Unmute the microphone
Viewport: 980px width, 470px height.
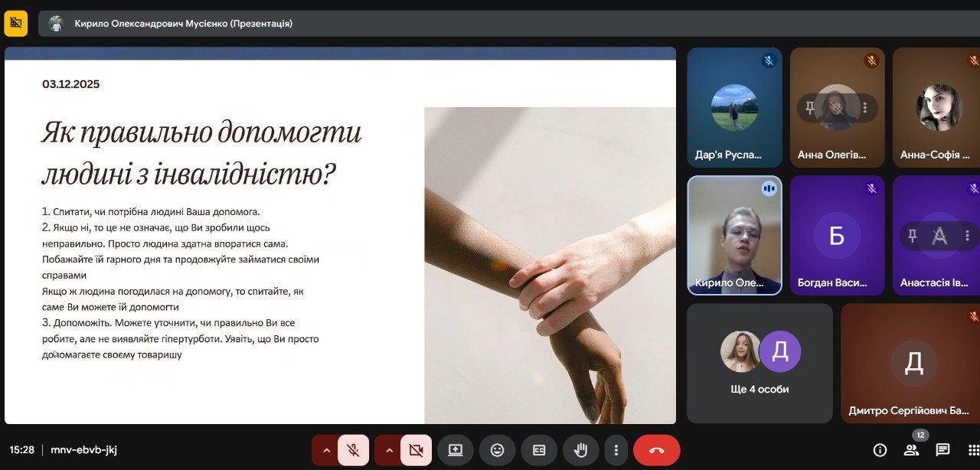(353, 450)
